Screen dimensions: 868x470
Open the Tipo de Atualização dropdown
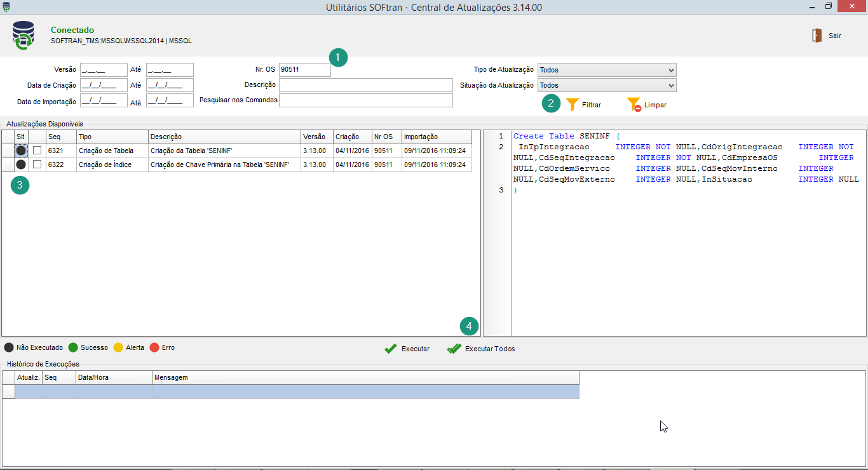(x=607, y=70)
